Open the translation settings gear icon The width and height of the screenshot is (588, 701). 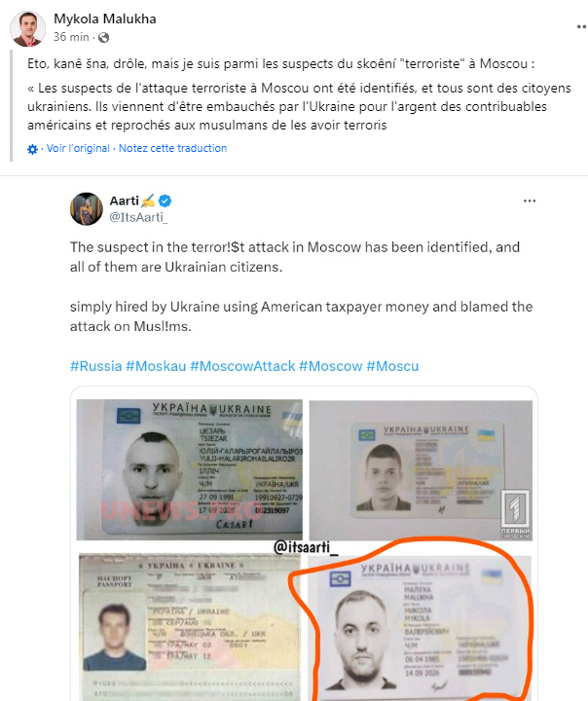(x=33, y=149)
